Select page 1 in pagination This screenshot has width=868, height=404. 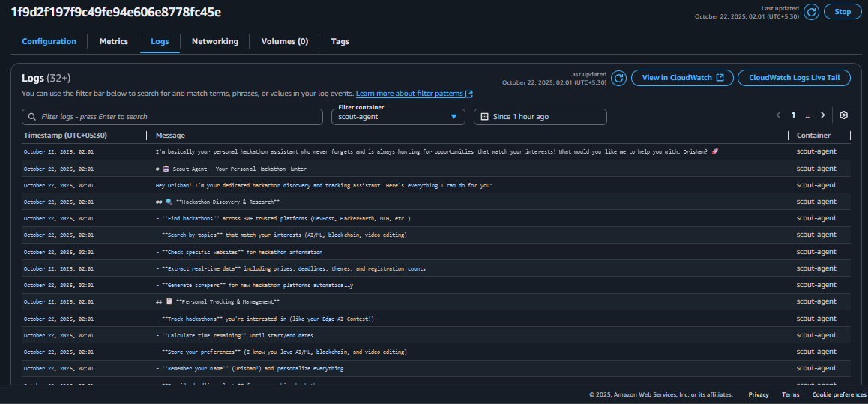[793, 115]
